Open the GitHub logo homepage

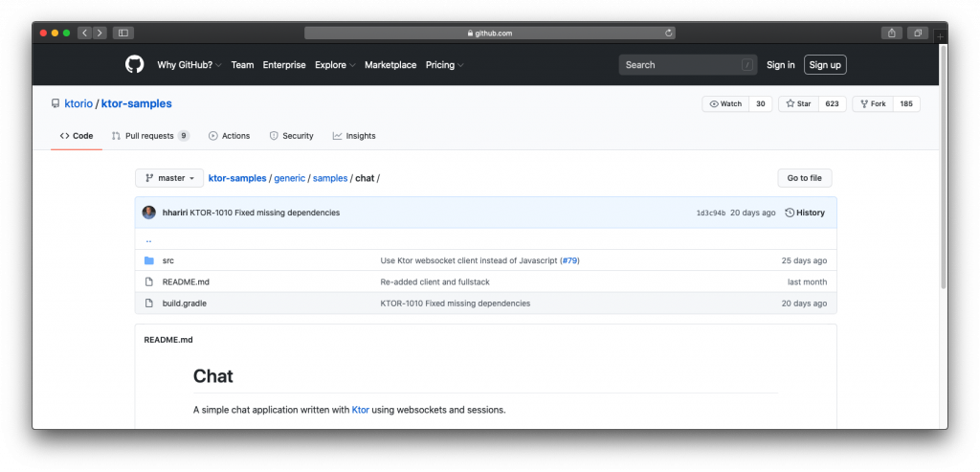pos(134,64)
